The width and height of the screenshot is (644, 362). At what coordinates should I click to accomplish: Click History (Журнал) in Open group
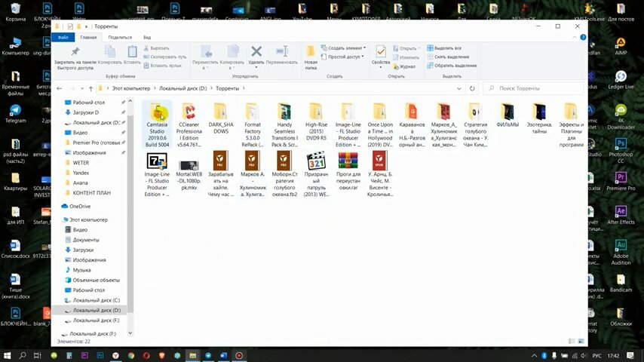pyautogui.click(x=404, y=66)
